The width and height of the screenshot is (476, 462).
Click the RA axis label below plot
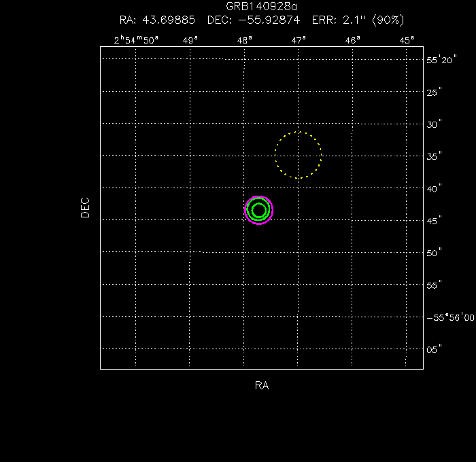pos(262,386)
